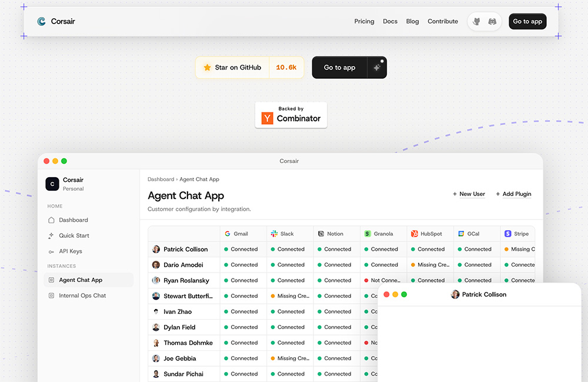Viewport: 588px width, 382px height.
Task: Click the Quick Start sparkle icon
Action: tap(51, 235)
